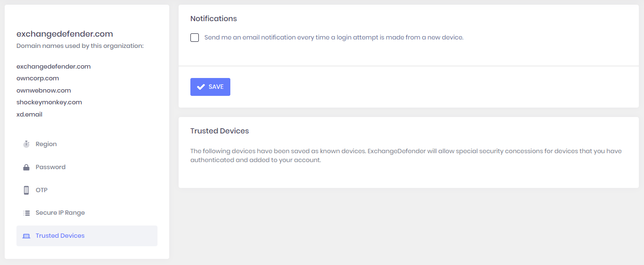Image resolution: width=644 pixels, height=265 pixels.
Task: Click the list icon beside Secure IP Range
Action: [26, 213]
